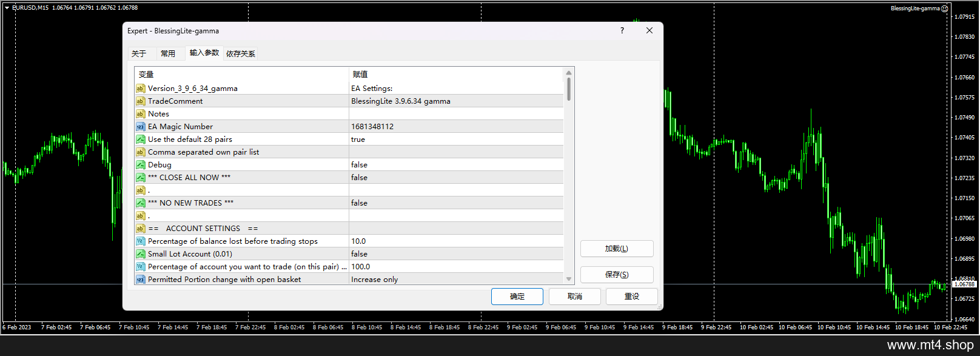This screenshot has height=356, width=980.
Task: Confirm with the 确定 button
Action: click(517, 297)
